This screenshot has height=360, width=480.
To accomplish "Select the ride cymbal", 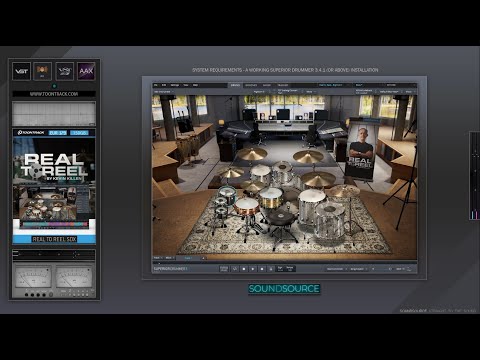I will 318,180.
